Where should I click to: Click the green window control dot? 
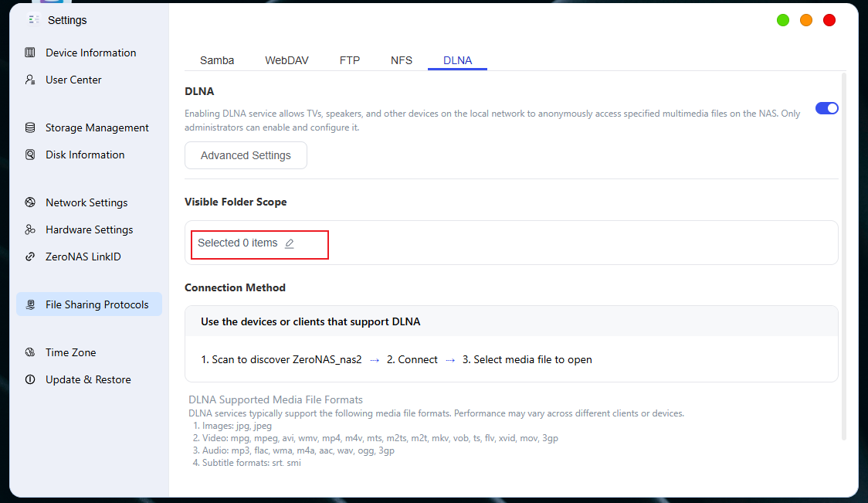point(783,21)
